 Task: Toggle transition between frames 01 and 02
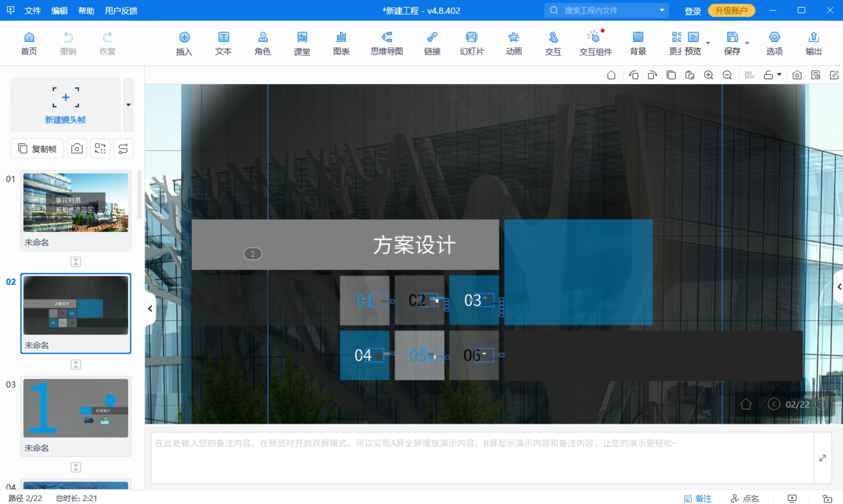pos(76,262)
